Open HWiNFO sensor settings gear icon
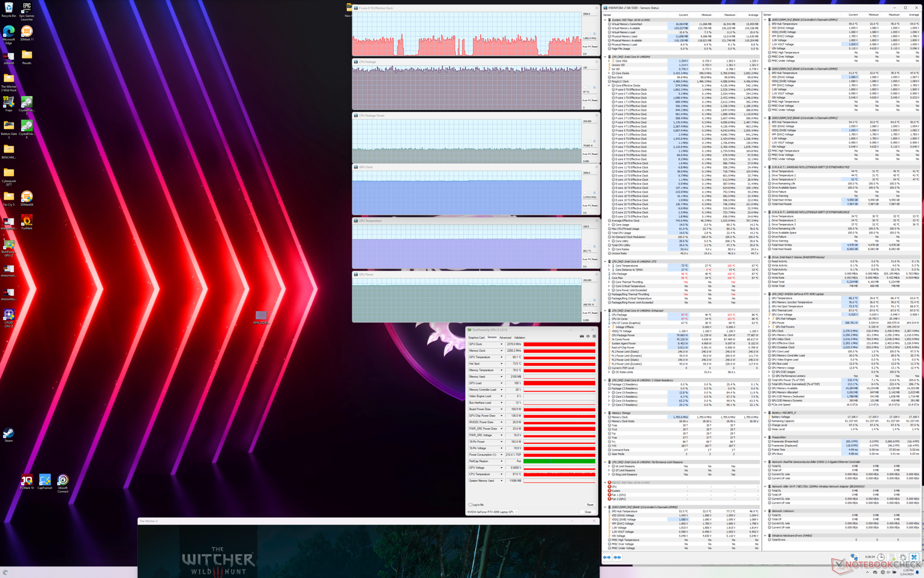This screenshot has height=578, width=924. click(x=903, y=557)
